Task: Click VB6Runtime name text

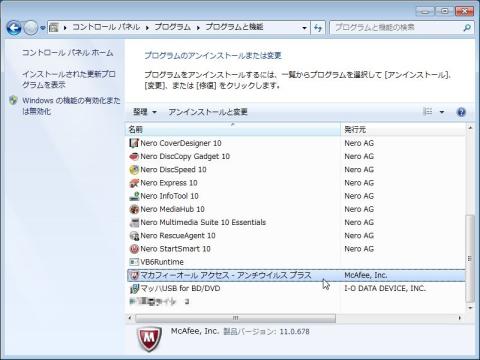Action: pos(162,262)
